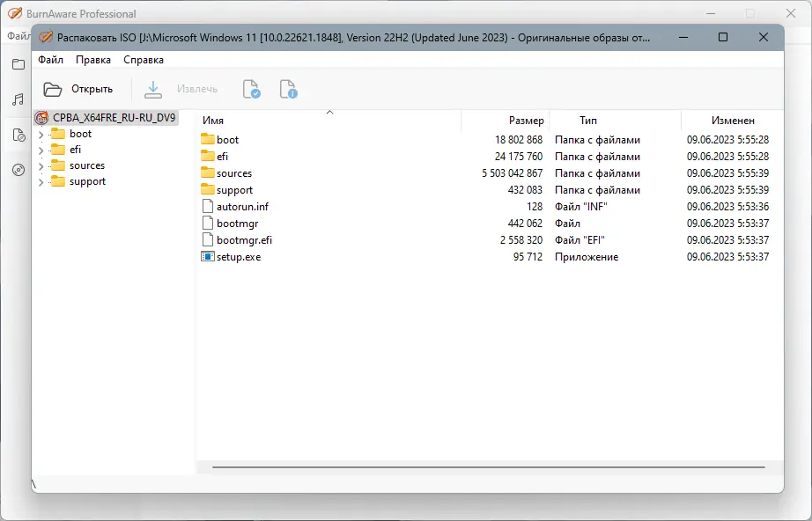Image resolution: width=812 pixels, height=521 pixels.
Task: Click the bootmgr.efi file icon
Action: pyautogui.click(x=208, y=239)
